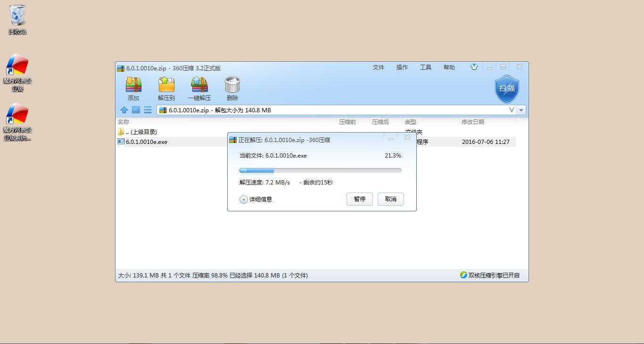Minimize the extraction progress dialog

click(x=391, y=139)
